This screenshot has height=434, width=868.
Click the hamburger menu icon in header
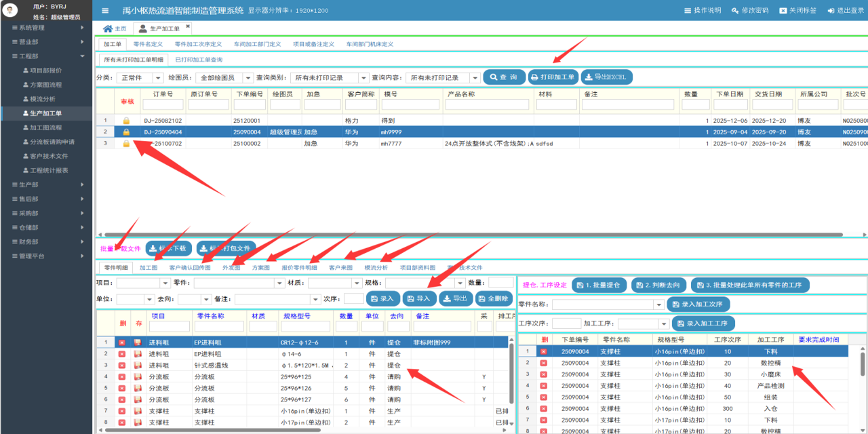[105, 11]
